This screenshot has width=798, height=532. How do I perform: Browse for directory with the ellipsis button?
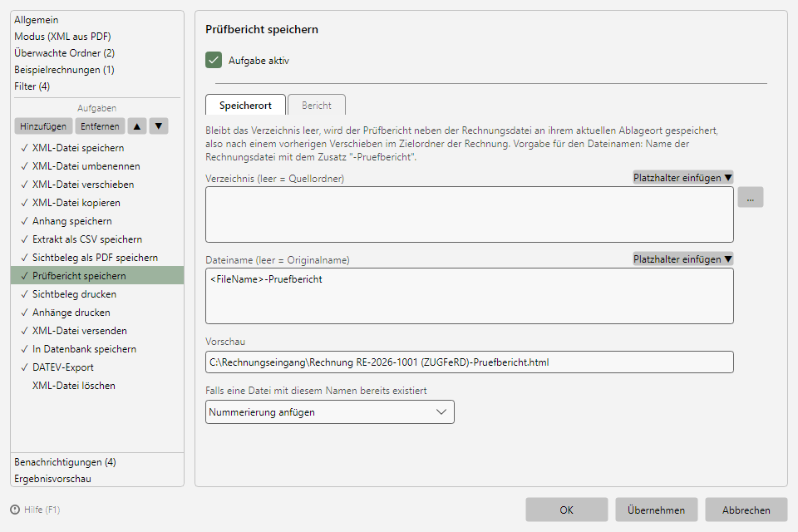click(x=750, y=198)
